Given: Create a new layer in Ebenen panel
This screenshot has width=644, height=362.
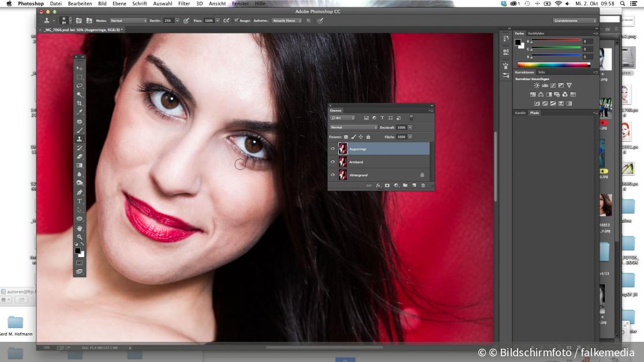Looking at the screenshot, I should pyautogui.click(x=414, y=186).
